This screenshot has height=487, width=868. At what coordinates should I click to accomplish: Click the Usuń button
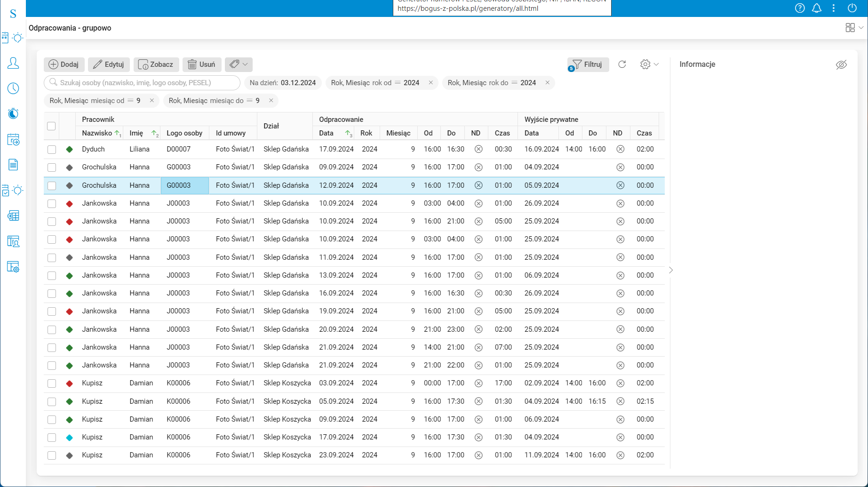[x=202, y=64]
